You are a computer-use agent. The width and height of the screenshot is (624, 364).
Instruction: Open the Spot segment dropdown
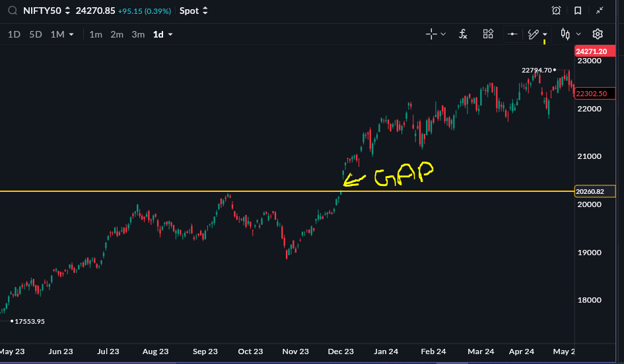(x=193, y=11)
